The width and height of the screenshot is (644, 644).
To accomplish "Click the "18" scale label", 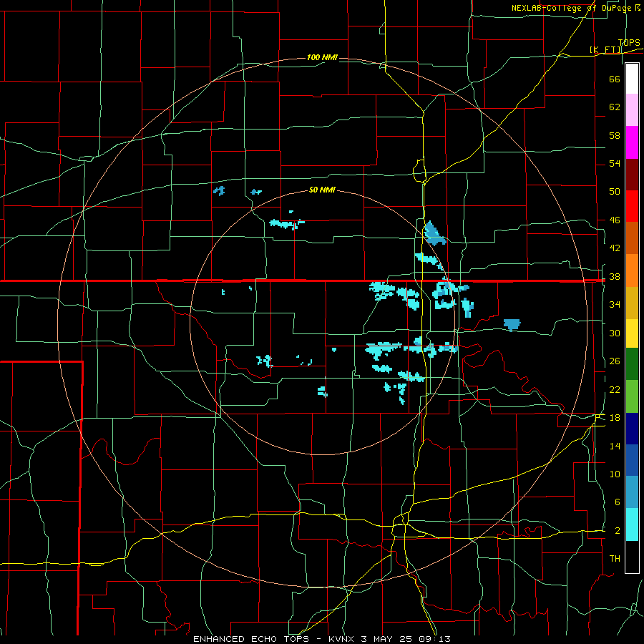I will (x=615, y=418).
